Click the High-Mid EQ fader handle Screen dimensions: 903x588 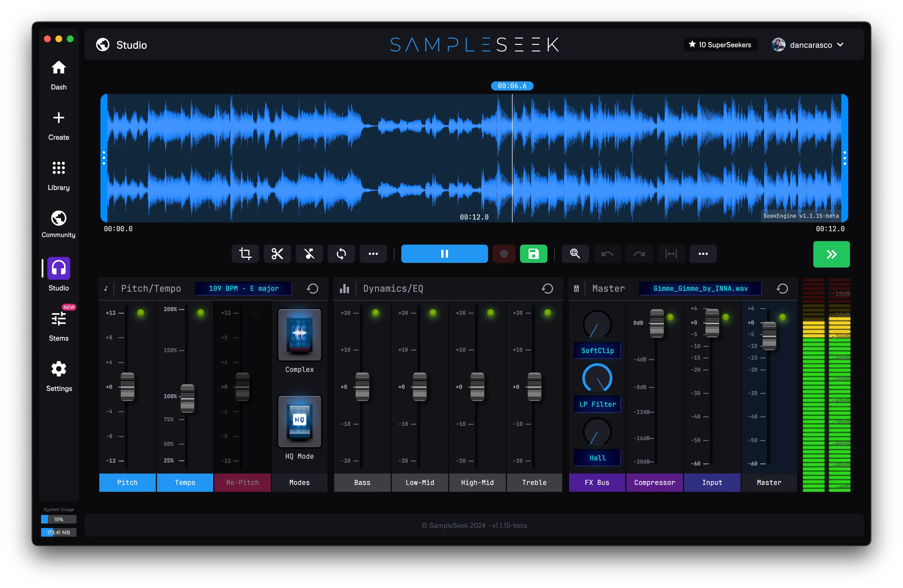477,387
